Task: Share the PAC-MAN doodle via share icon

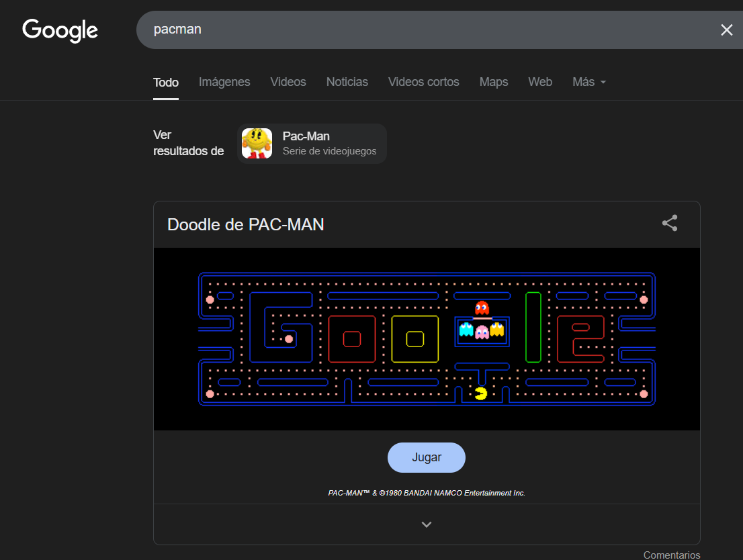Action: pyautogui.click(x=670, y=223)
